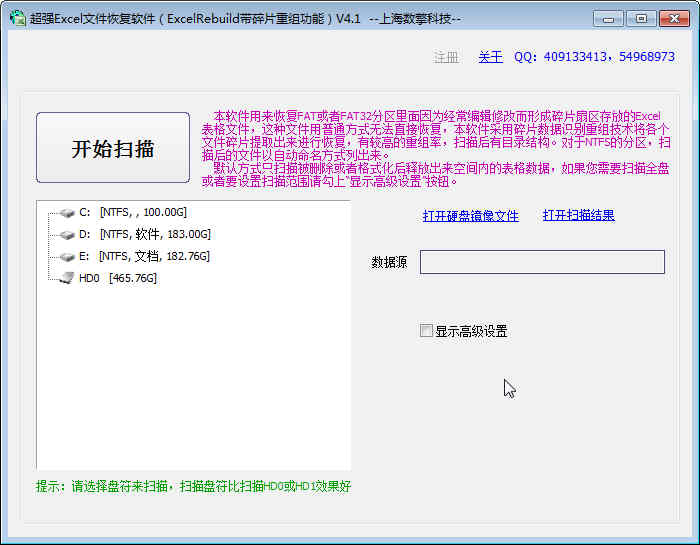
Task: Choose the row E: [NTFS, 文档, 182.76G]
Action: [x=144, y=256]
